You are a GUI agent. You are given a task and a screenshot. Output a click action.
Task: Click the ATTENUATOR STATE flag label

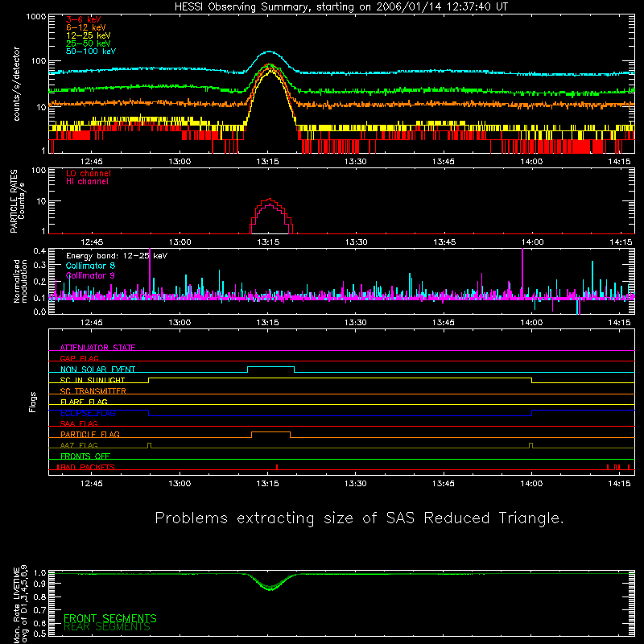[97, 348]
